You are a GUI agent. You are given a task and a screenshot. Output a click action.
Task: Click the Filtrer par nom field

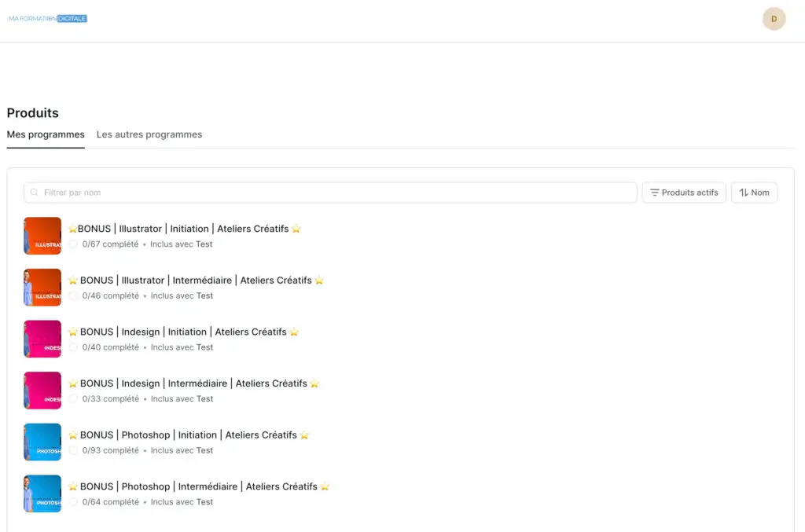[x=330, y=193]
